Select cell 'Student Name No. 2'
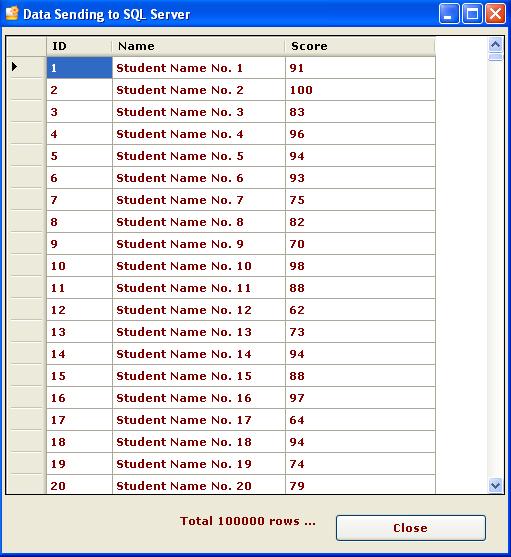511x557 pixels. (199, 90)
